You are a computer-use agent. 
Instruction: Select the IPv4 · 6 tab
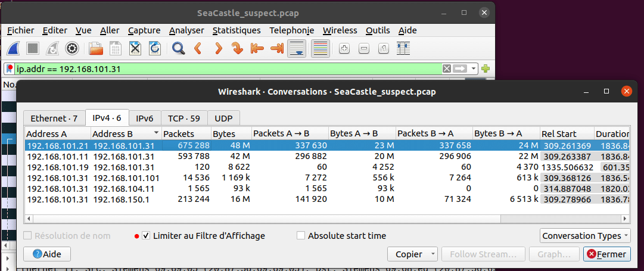(x=107, y=119)
